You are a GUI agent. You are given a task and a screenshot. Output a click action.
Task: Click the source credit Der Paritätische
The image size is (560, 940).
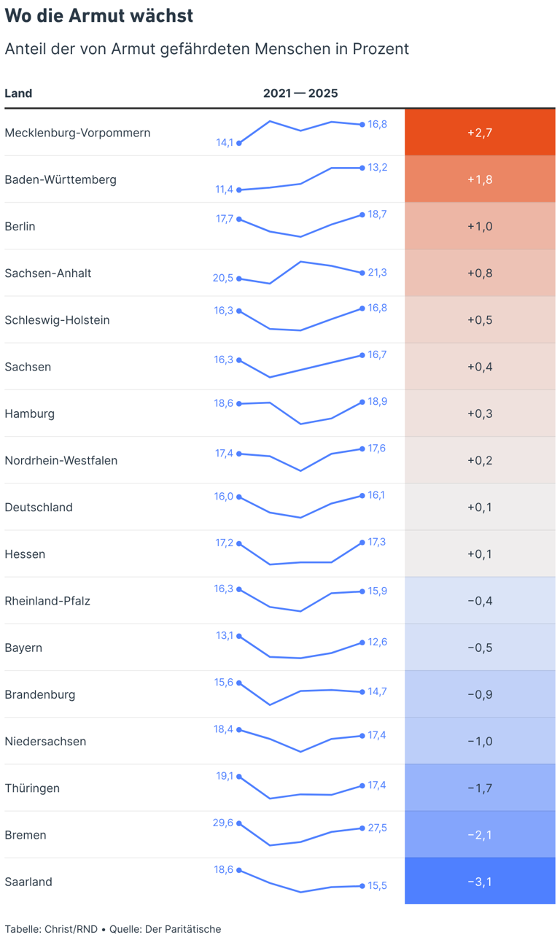click(183, 929)
